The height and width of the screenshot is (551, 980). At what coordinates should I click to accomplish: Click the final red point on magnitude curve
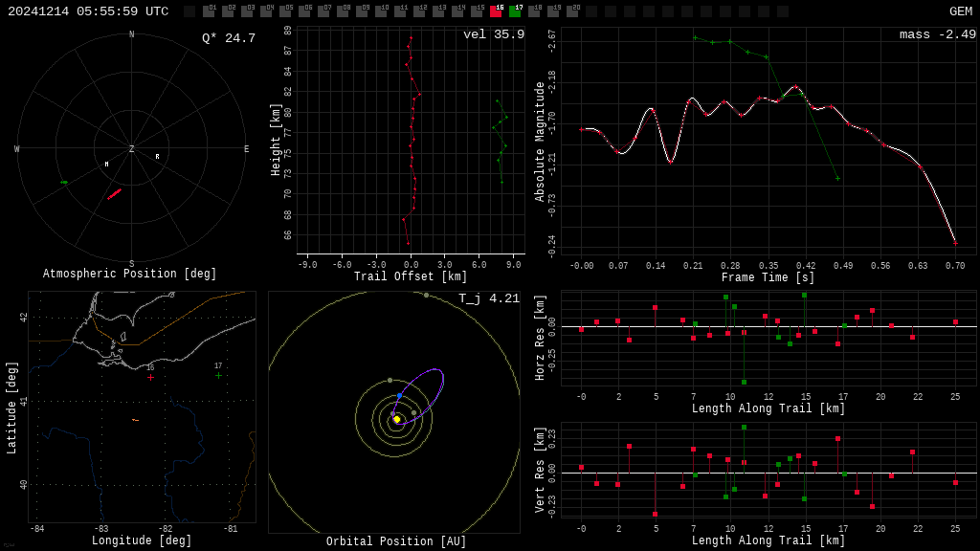(x=955, y=243)
